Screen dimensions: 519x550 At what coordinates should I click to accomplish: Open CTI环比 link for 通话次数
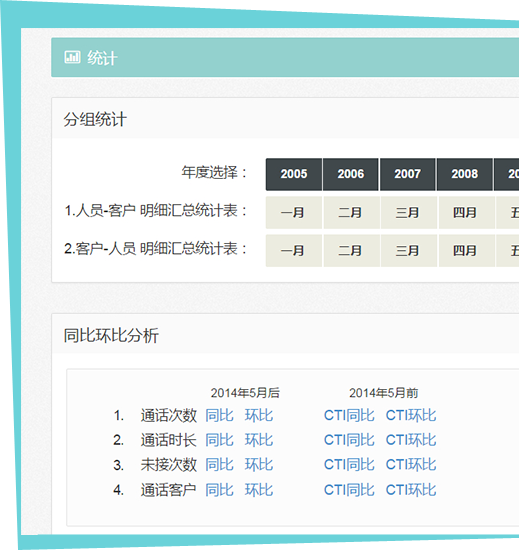[x=411, y=415]
